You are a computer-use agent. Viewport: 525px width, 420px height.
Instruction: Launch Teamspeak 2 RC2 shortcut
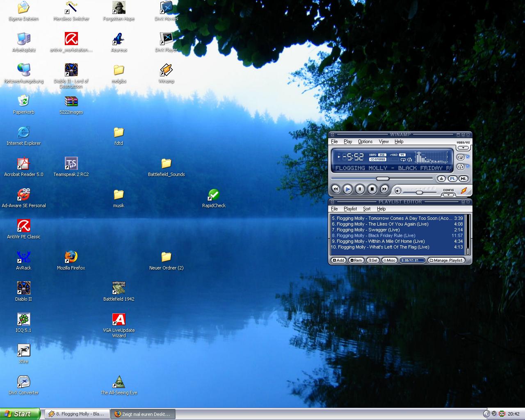point(71,167)
